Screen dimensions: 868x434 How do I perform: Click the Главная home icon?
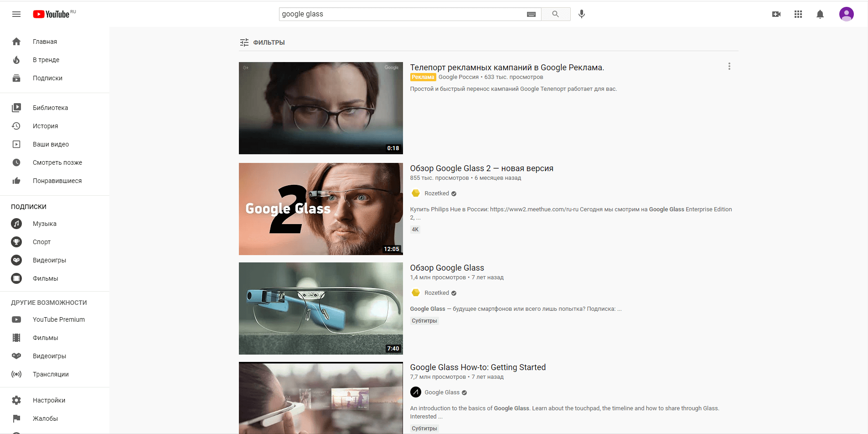(x=16, y=42)
